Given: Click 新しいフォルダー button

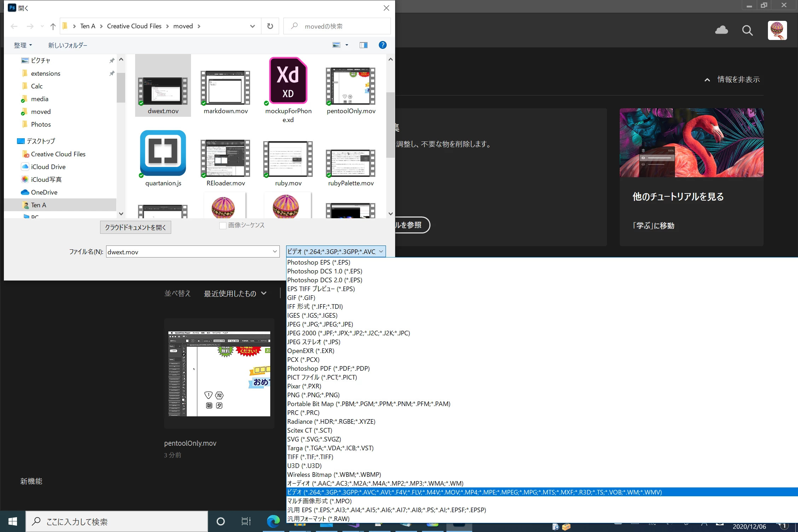Looking at the screenshot, I should click(68, 45).
